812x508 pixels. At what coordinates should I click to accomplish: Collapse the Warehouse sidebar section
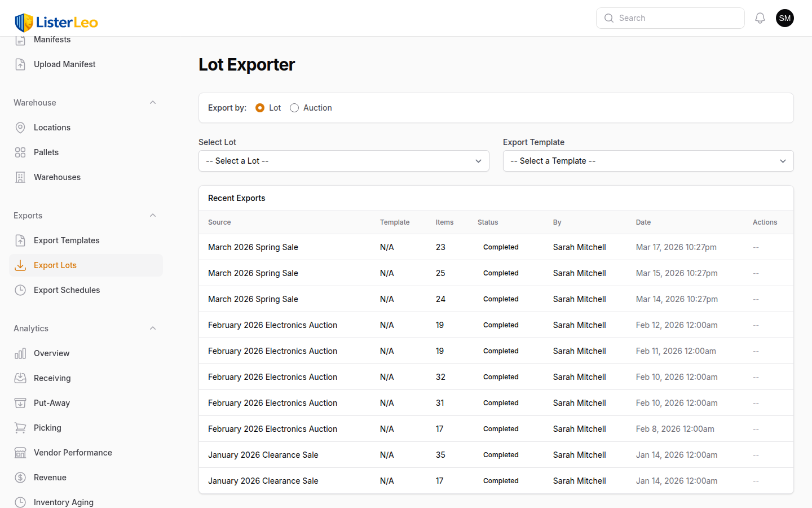pyautogui.click(x=152, y=102)
